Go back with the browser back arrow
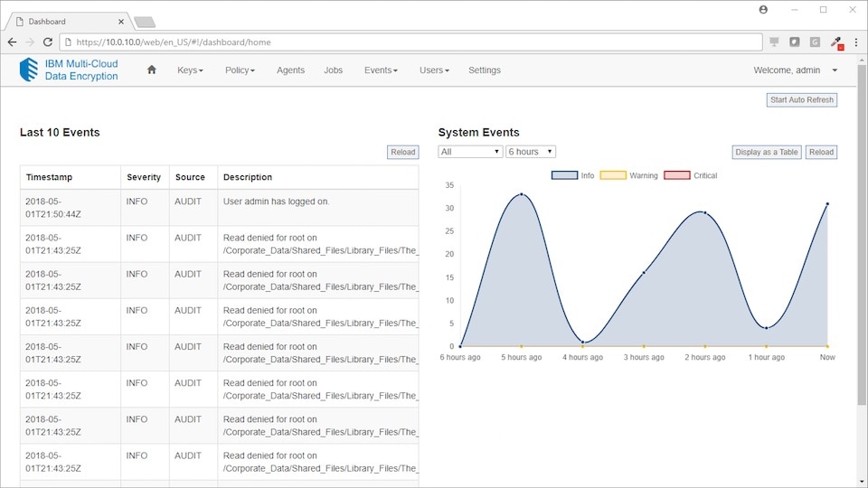This screenshot has height=488, width=868. [x=12, y=42]
